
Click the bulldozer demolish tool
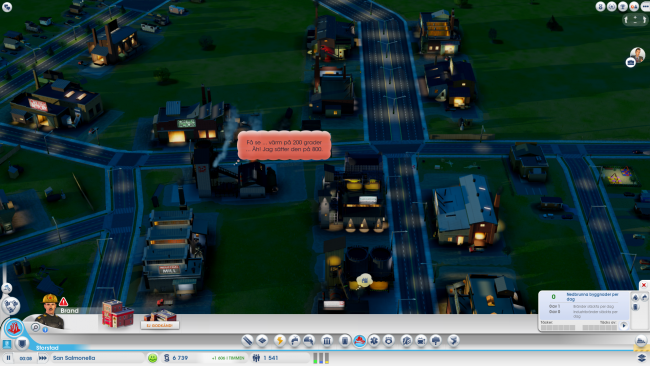point(641,341)
